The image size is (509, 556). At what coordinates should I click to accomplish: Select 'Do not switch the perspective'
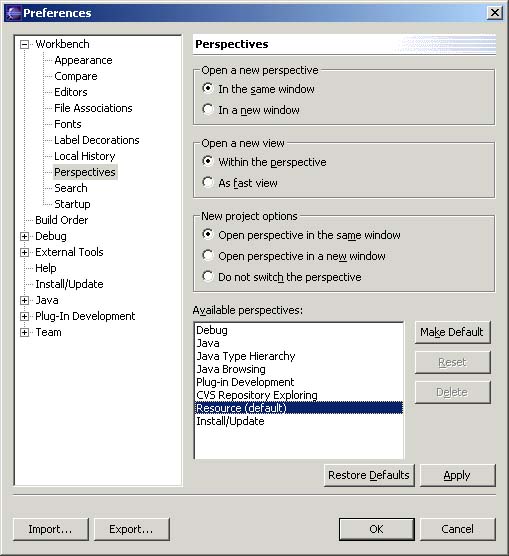208,276
